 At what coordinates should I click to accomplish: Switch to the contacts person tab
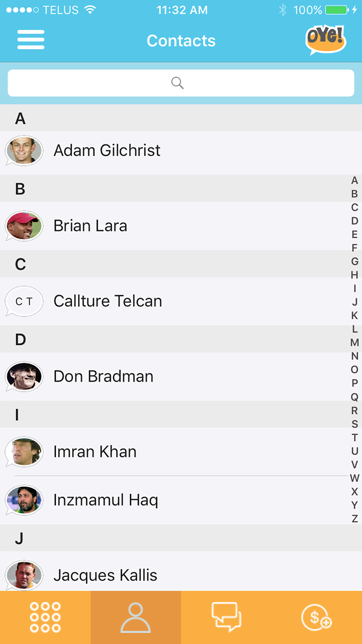click(136, 617)
